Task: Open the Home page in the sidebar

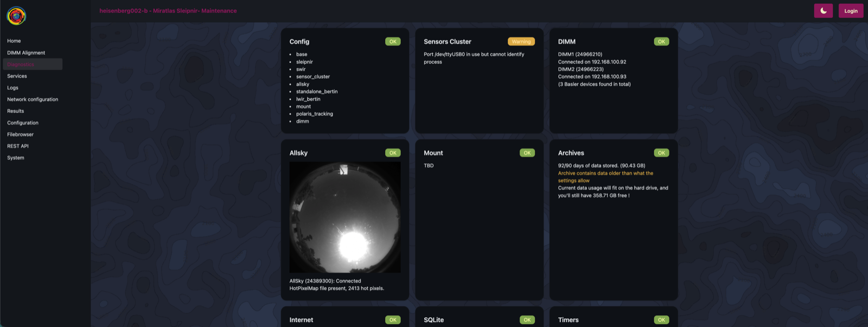Action: click(x=14, y=41)
